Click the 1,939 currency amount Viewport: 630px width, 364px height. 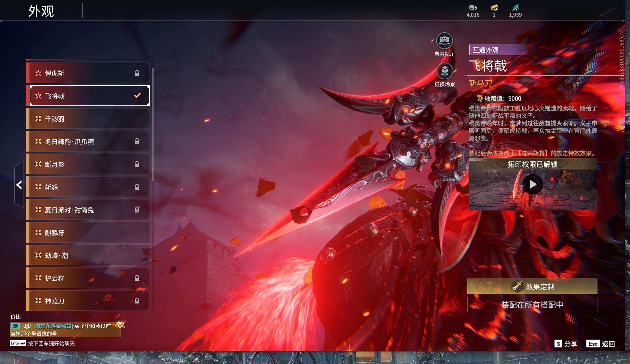coord(515,15)
